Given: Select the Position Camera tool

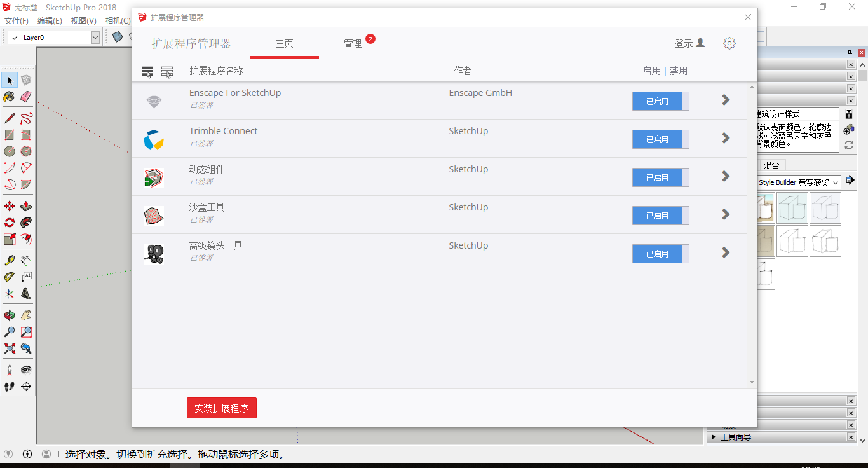Looking at the screenshot, I should 10,369.
